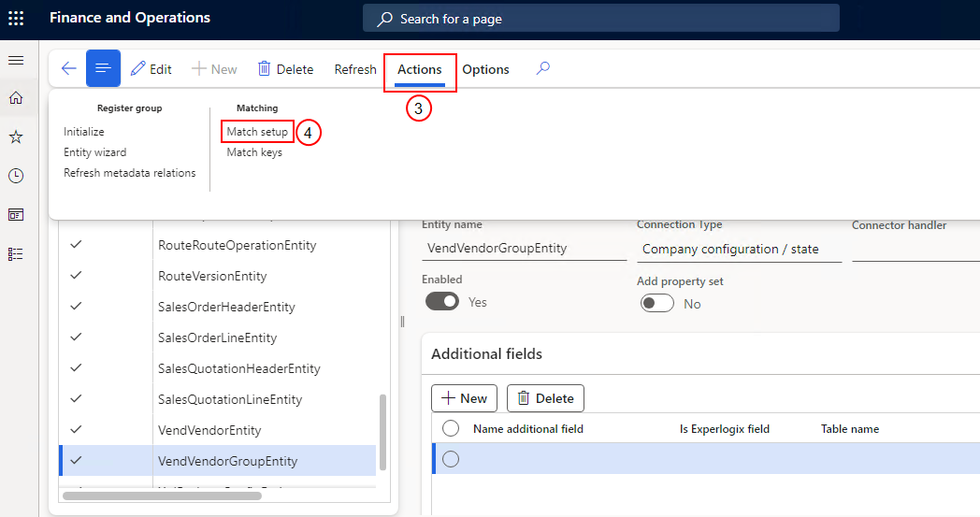This screenshot has width=980, height=517.
Task: Click Name additional field column header
Action: 528,429
